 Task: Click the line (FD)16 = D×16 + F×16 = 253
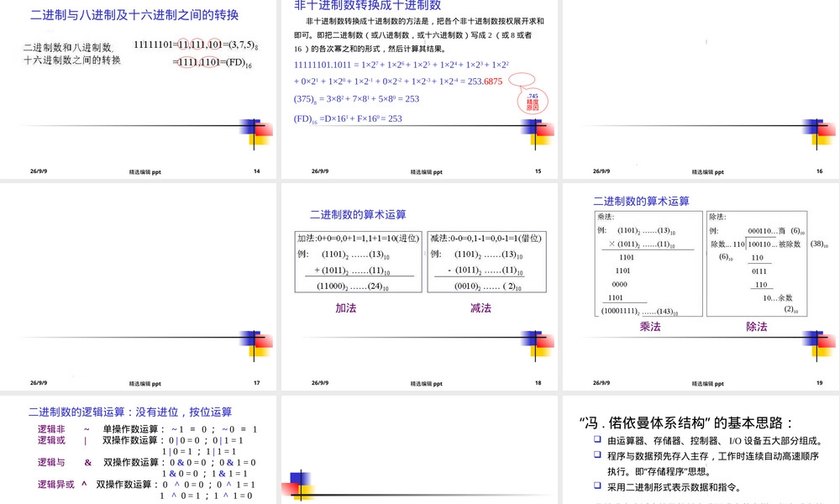tap(348, 119)
